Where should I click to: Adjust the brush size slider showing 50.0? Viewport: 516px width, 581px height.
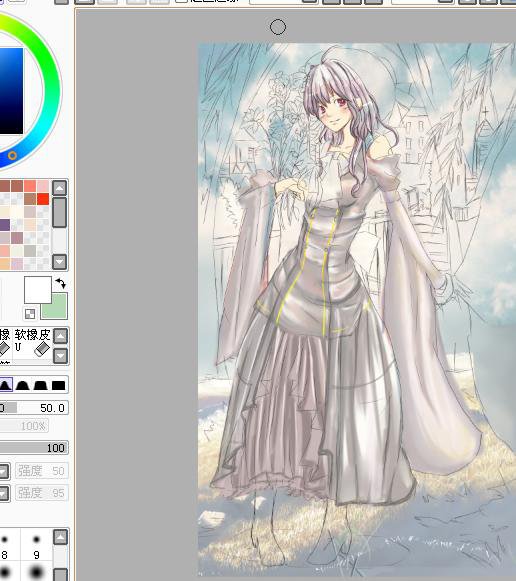click(34, 408)
